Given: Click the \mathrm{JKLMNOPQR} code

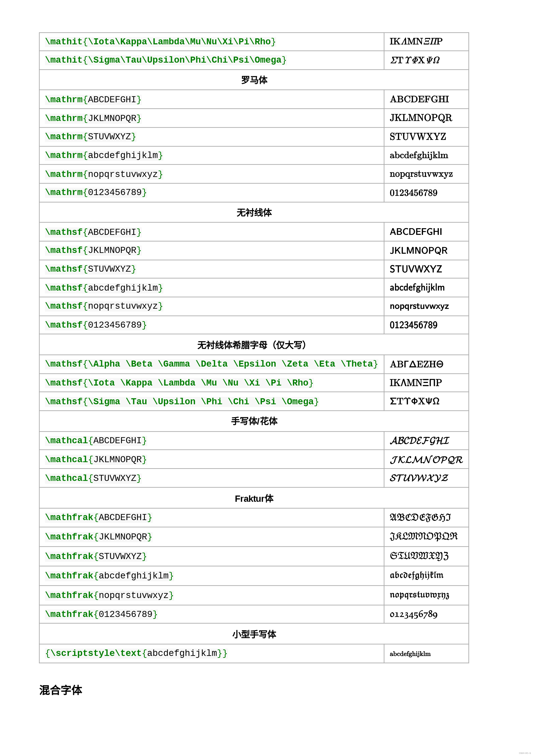Looking at the screenshot, I should click(x=93, y=118).
